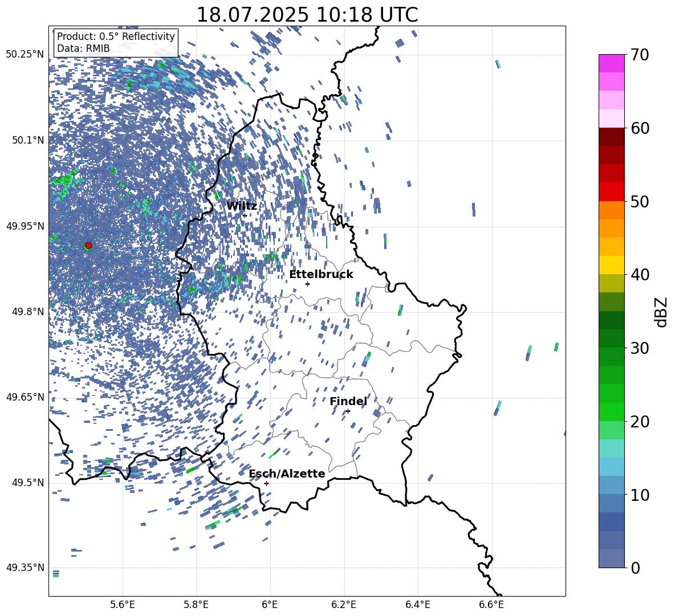Click the colorbar tick label 60

(640, 128)
